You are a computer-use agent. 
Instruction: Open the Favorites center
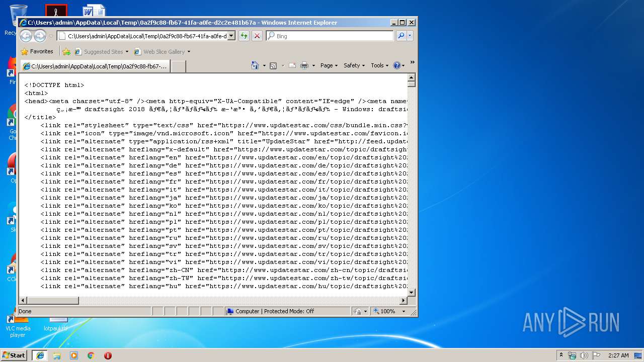click(x=37, y=51)
